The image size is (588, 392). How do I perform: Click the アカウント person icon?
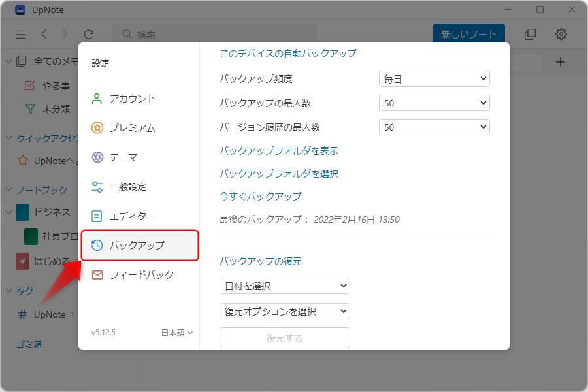pos(97,99)
